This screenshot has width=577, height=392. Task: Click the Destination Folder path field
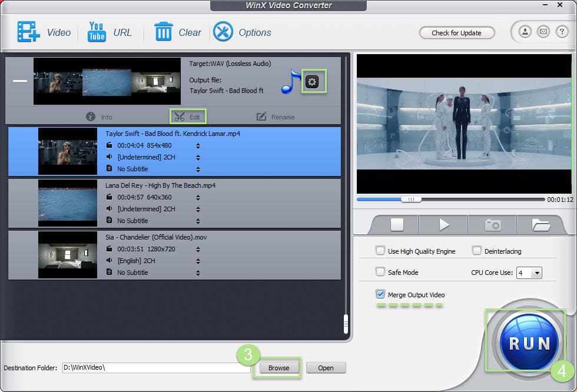click(157, 367)
